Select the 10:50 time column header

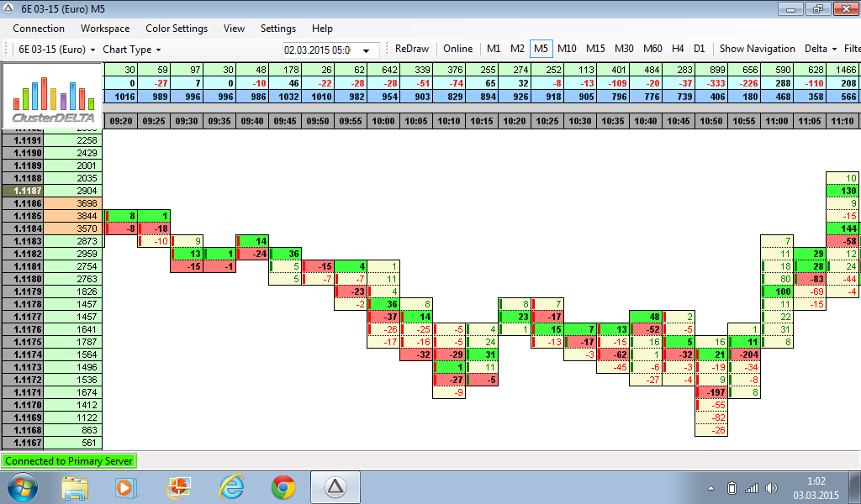[711, 121]
